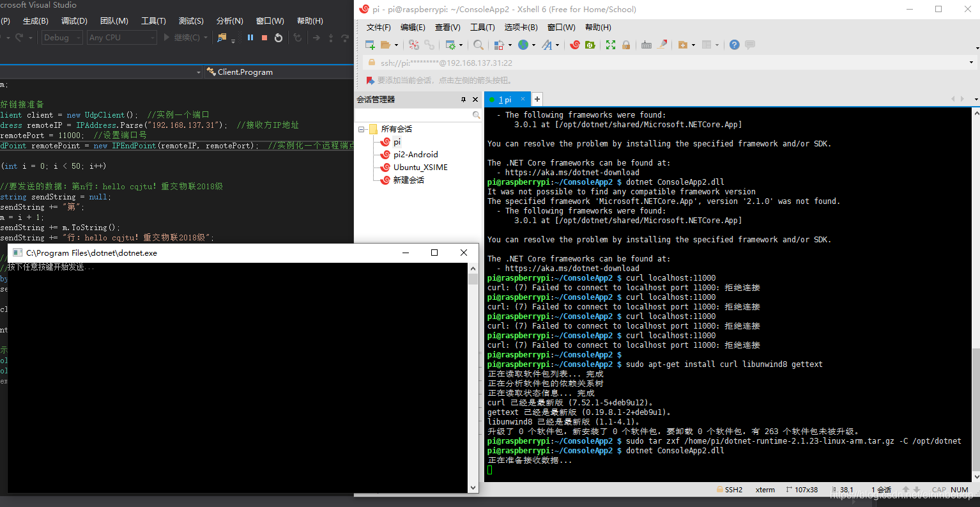
Task: Select the 所有会话 folder
Action: [x=396, y=129]
